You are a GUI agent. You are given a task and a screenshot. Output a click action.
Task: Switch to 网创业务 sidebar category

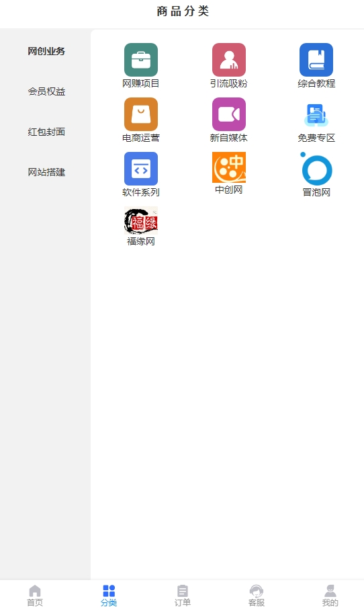46,51
